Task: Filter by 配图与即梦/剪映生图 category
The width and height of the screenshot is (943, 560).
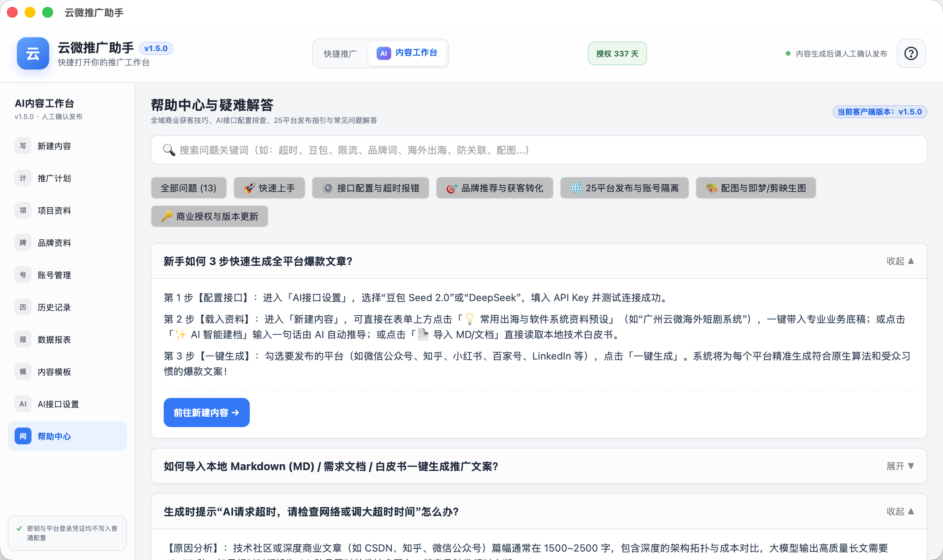Action: pyautogui.click(x=756, y=188)
